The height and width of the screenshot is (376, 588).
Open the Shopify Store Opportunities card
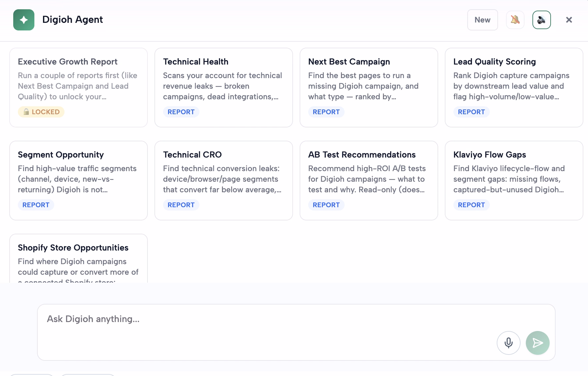(78, 258)
